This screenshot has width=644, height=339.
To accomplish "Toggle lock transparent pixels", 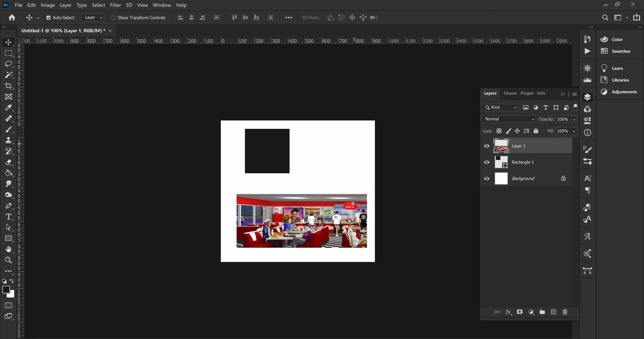I will (x=499, y=131).
